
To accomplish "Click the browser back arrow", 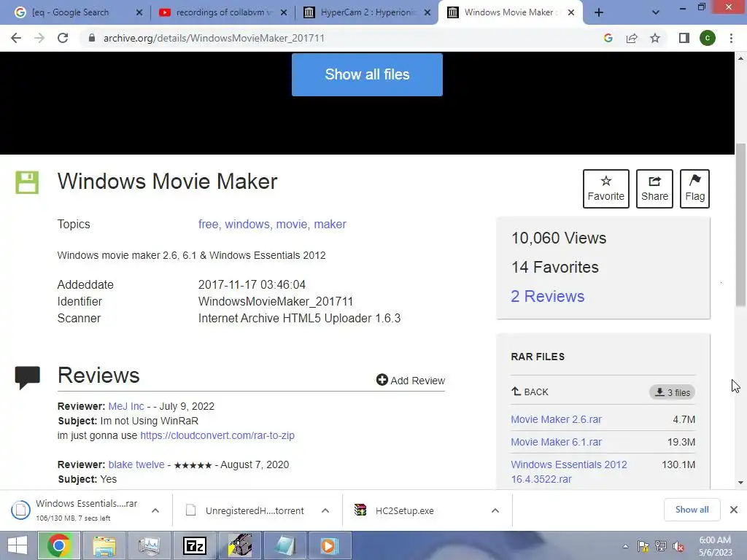I will point(16,38).
